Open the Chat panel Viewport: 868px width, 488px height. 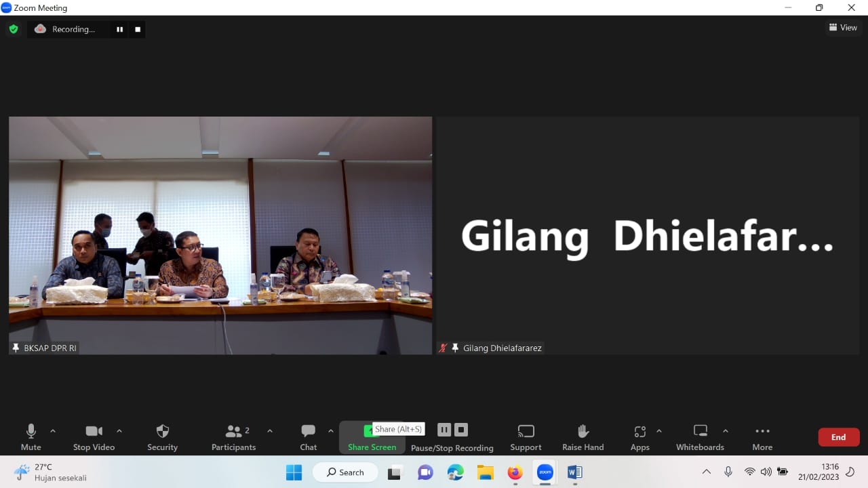pyautogui.click(x=309, y=437)
